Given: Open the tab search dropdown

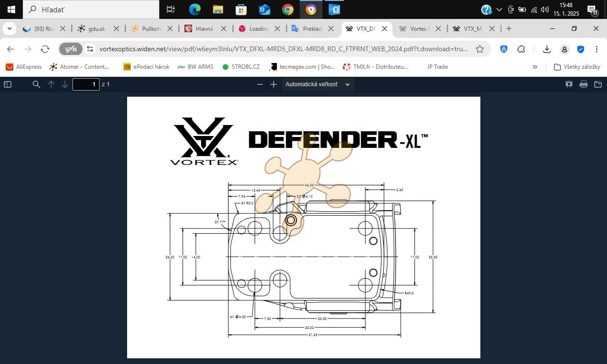Looking at the screenshot, I should coord(9,28).
